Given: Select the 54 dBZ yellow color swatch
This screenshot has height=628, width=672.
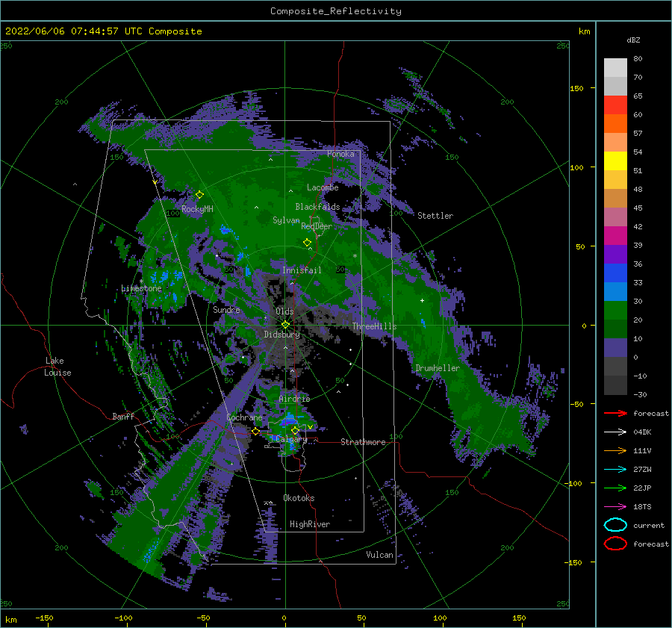Looking at the screenshot, I should tap(615, 161).
